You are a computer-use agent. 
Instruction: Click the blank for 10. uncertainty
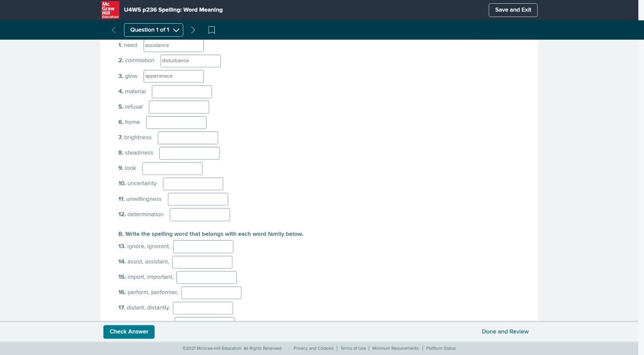pos(193,184)
